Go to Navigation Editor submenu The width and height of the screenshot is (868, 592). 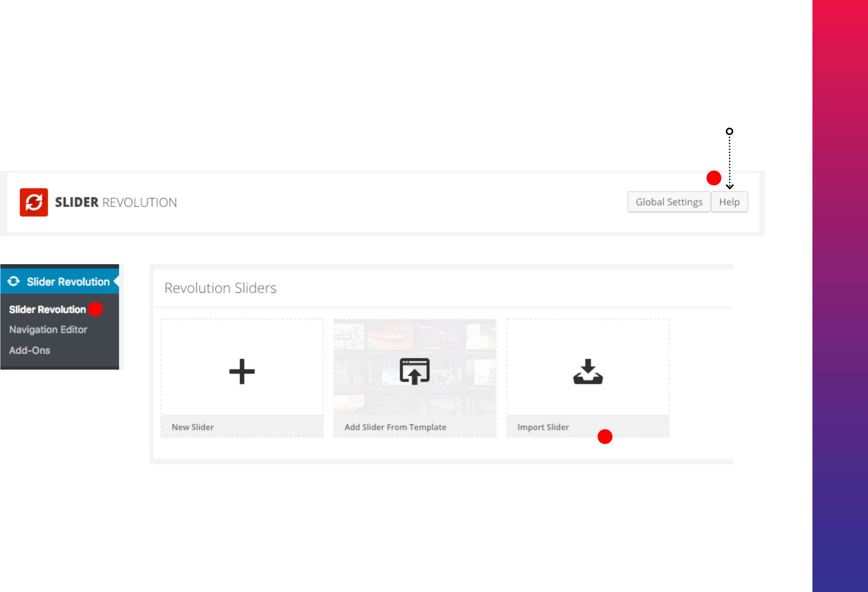click(48, 330)
